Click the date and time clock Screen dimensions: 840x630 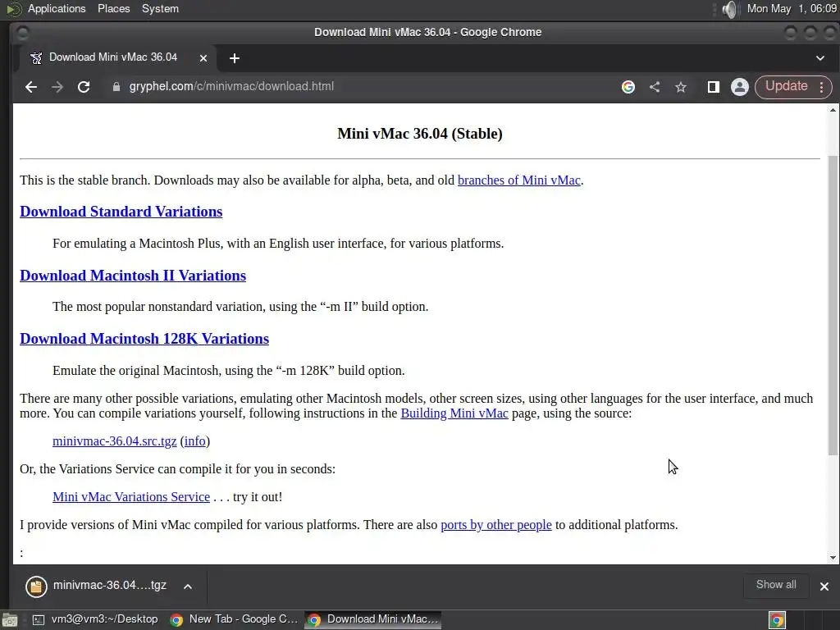click(792, 8)
